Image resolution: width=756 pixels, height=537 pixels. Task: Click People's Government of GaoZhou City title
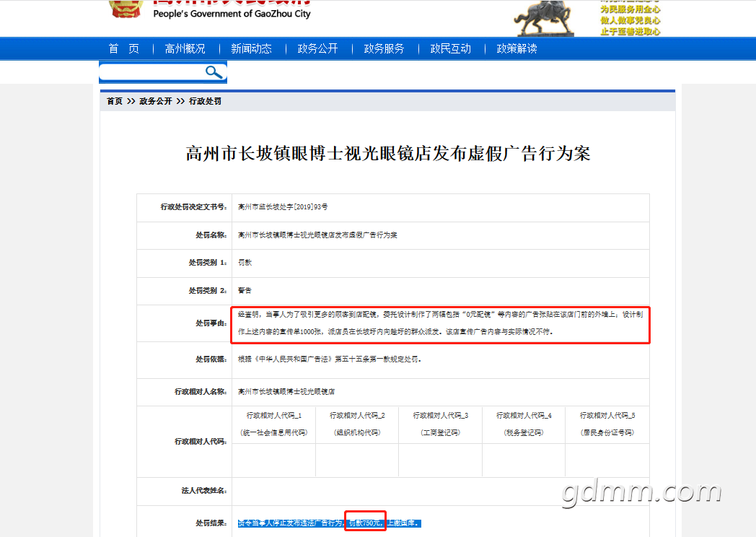(232, 14)
